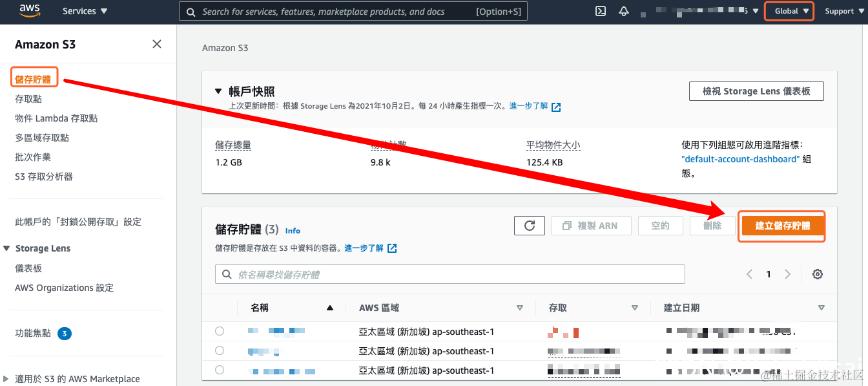Click the 平均物件大小 metric label

click(553, 145)
